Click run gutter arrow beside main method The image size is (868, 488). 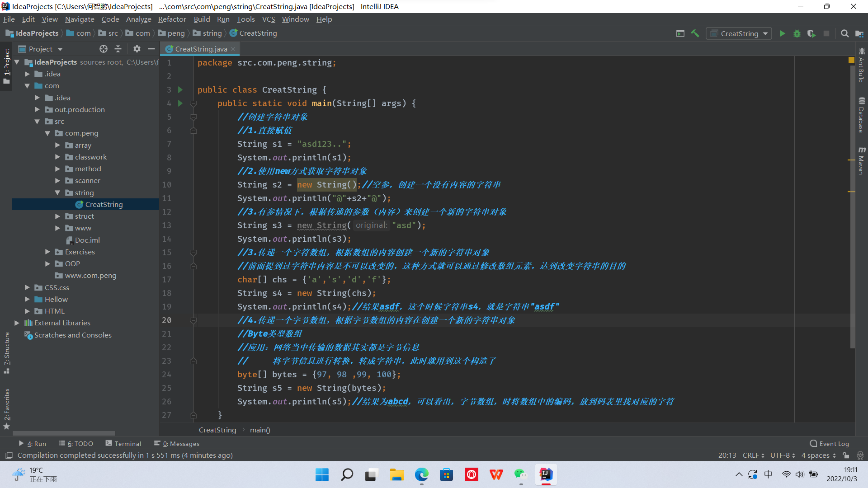click(x=180, y=103)
